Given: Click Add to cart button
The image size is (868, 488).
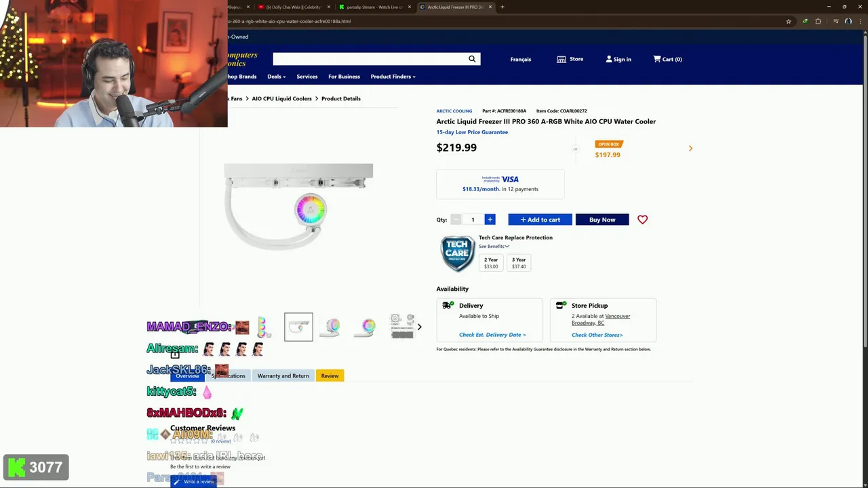Looking at the screenshot, I should (540, 220).
